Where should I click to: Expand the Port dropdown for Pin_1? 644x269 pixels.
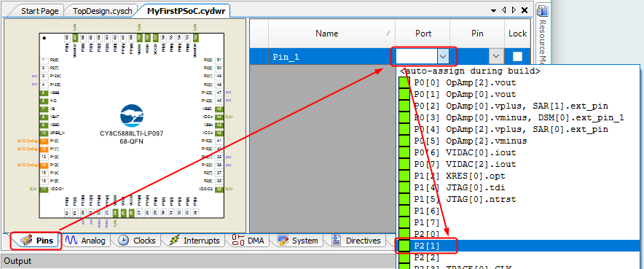coord(443,56)
